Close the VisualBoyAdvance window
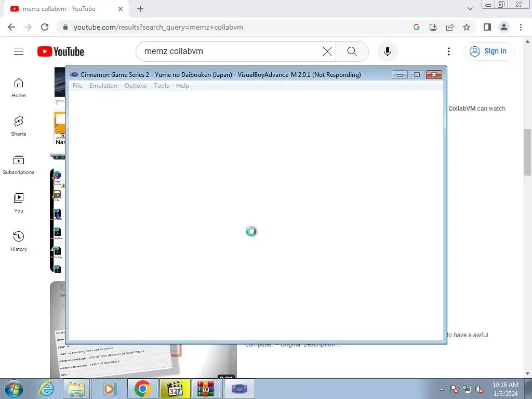The width and height of the screenshot is (532, 399). tap(434, 75)
